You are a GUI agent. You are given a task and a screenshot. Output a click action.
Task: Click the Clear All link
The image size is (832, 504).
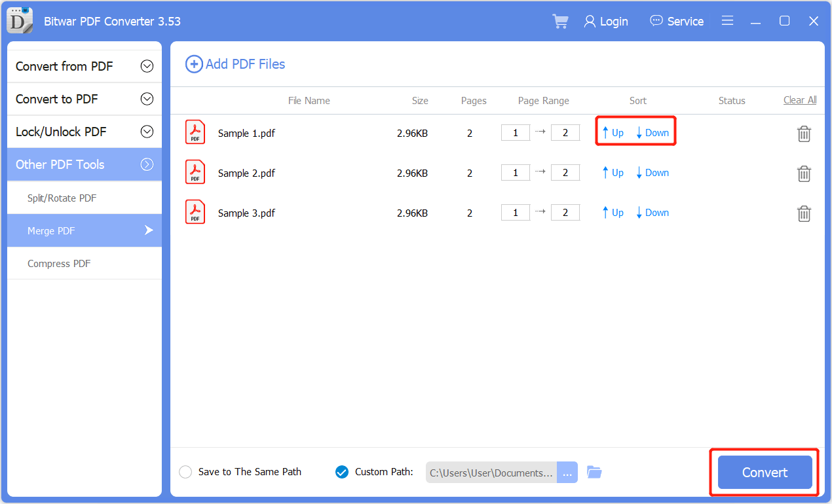(x=800, y=99)
